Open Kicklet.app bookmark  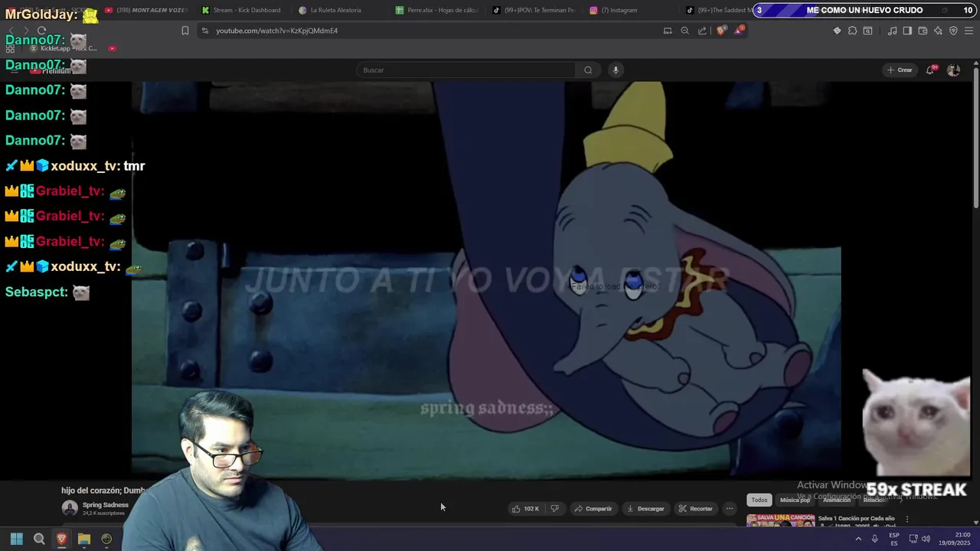[x=63, y=48]
